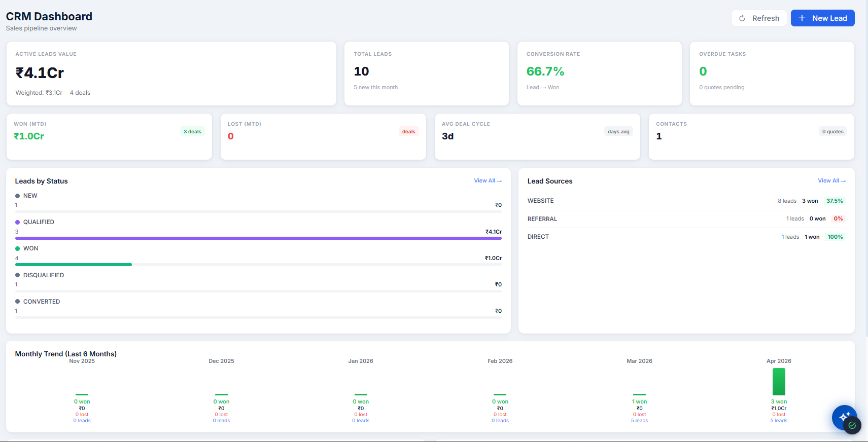868x442 pixels.
Task: Create a lead with the New Lead button
Action: click(x=822, y=18)
